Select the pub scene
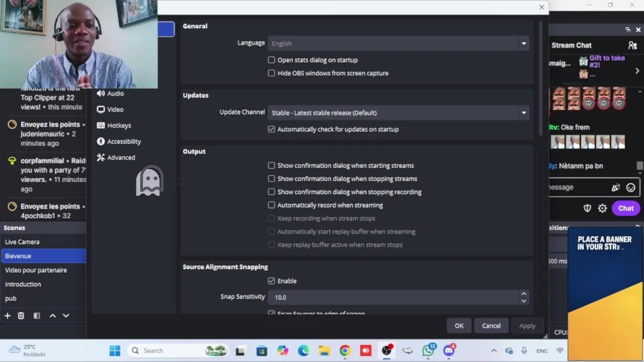The image size is (644, 362). pos(44,298)
